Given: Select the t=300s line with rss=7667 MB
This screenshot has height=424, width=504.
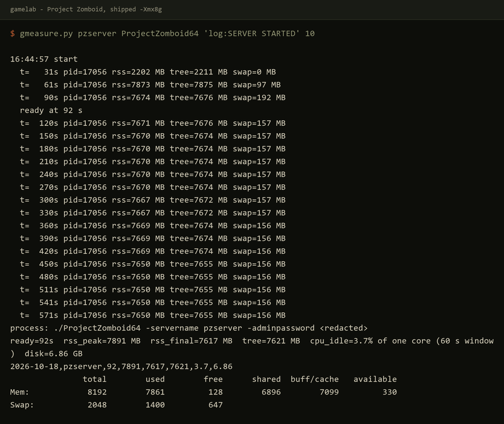Looking at the screenshot, I should 152,200.
